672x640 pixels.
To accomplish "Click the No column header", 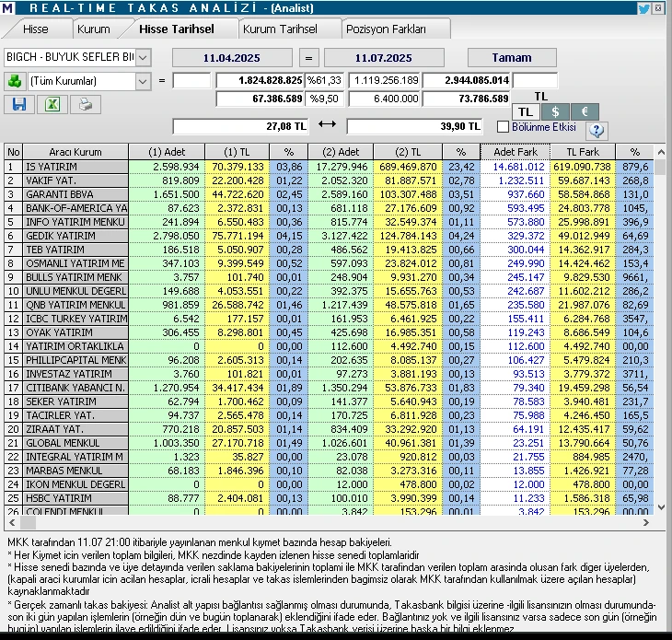I will 13,152.
